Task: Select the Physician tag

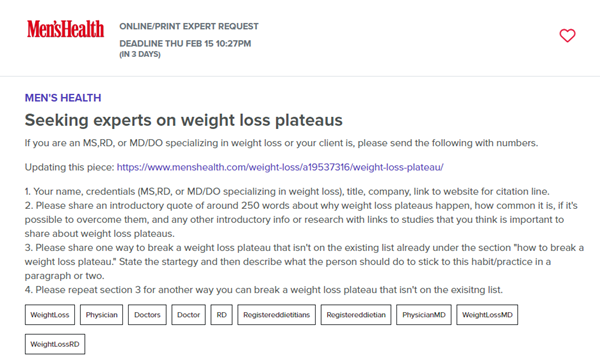Action: 101,315
